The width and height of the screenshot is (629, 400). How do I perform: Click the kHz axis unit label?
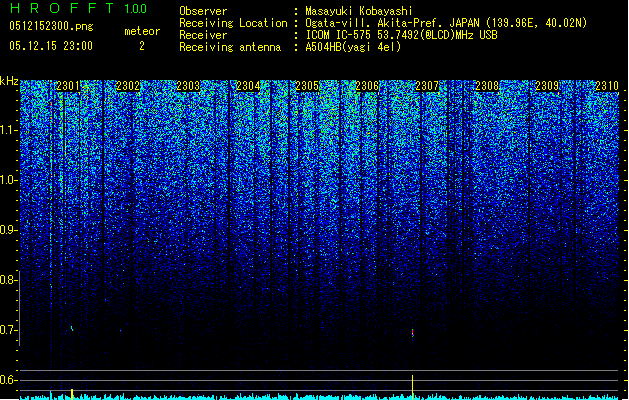[x=9, y=81]
